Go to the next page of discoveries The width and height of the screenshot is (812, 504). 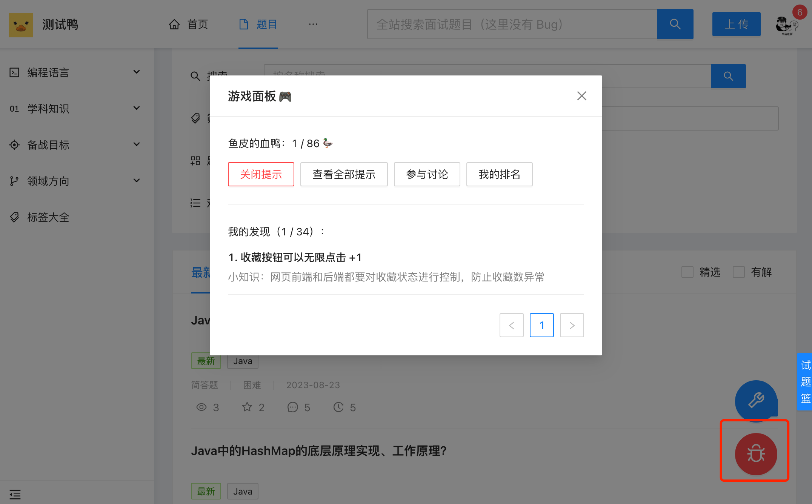tap(572, 325)
